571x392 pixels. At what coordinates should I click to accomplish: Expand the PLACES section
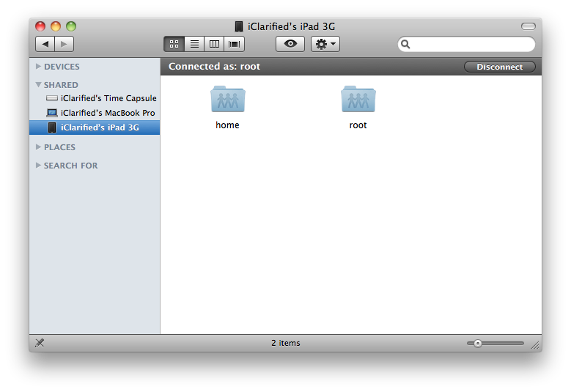click(x=38, y=147)
